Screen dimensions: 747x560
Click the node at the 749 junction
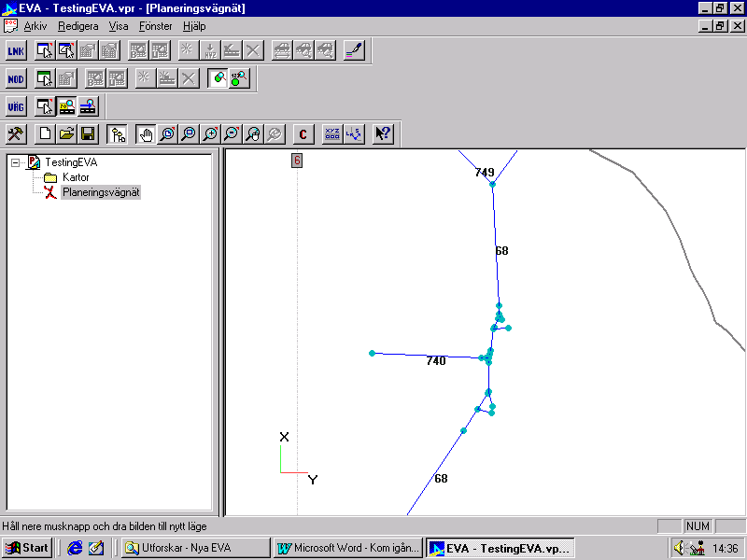[x=493, y=184]
